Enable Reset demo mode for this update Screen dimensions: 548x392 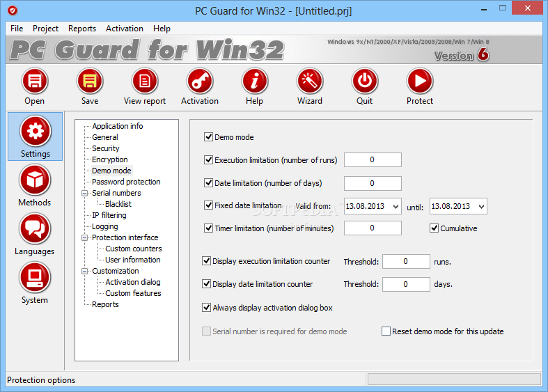coord(386,331)
